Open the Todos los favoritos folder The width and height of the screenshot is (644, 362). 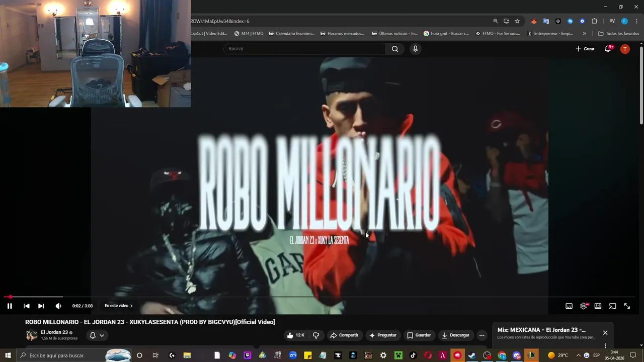click(618, 34)
